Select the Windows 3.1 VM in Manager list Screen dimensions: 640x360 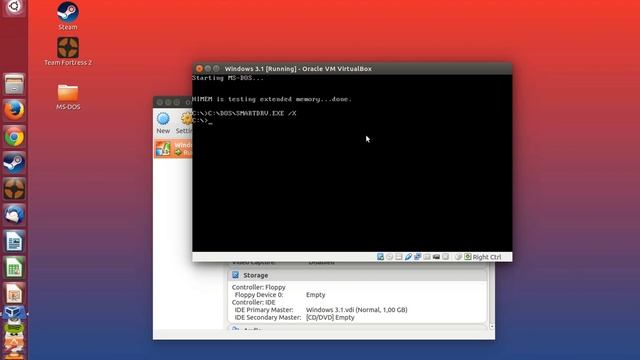coord(173,149)
